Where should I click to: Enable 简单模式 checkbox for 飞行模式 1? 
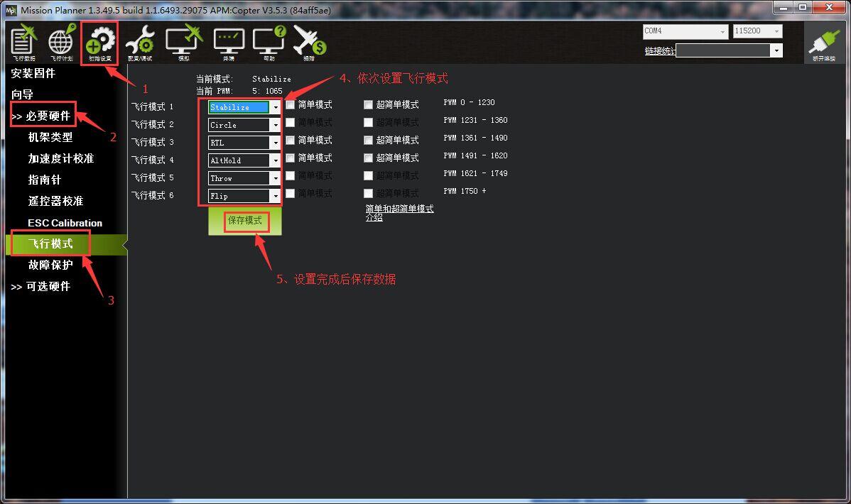pyautogui.click(x=290, y=104)
